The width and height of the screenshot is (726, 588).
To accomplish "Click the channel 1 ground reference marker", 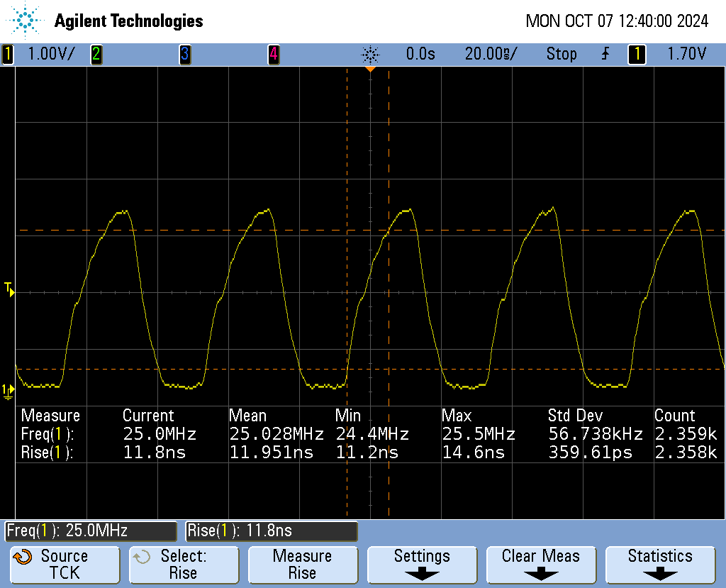I will point(7,390).
